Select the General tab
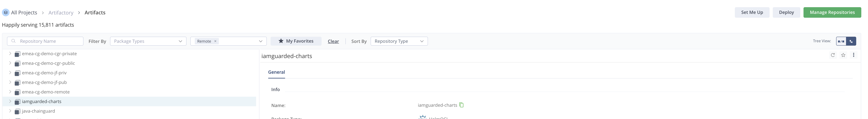The image size is (868, 119). point(276,72)
